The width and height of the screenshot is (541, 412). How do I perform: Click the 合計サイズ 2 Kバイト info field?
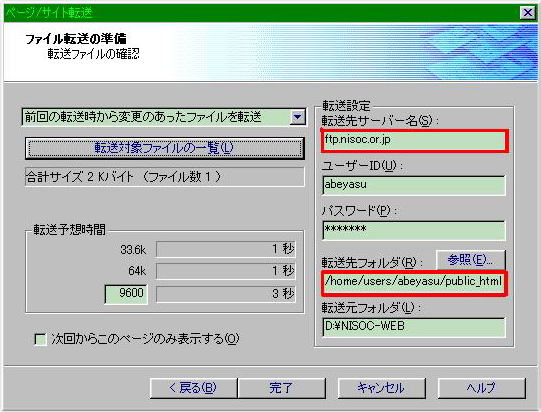point(165,177)
